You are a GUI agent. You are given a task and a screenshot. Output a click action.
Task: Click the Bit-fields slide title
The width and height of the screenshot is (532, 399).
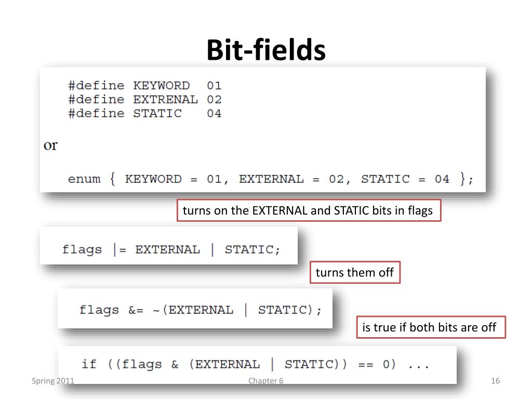coord(266,50)
